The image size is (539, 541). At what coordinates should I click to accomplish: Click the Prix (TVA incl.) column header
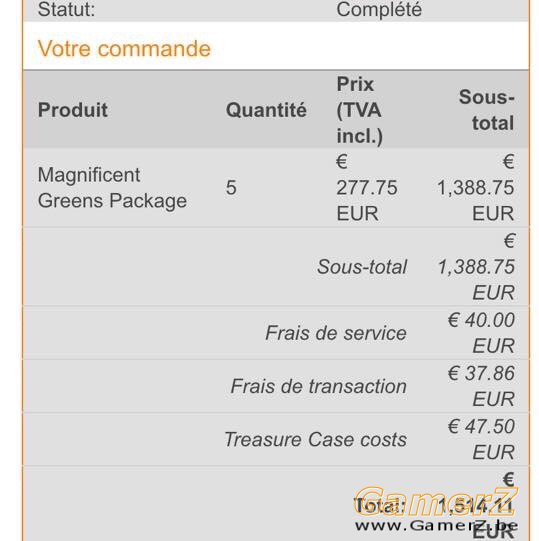360,110
